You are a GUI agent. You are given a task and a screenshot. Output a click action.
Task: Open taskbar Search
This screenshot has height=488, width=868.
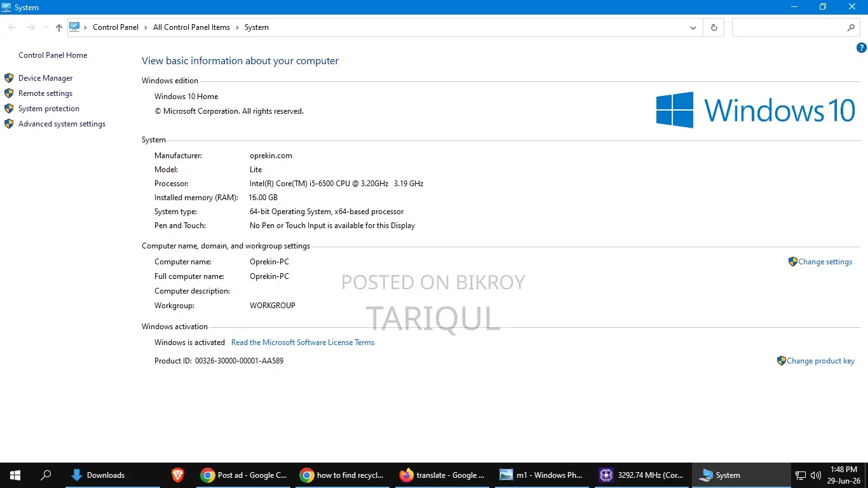pos(46,475)
